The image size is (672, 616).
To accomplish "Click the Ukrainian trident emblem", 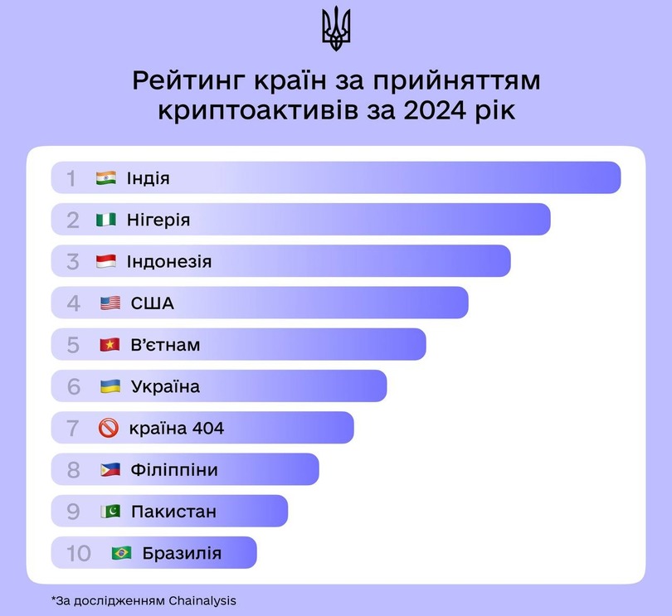I will pyautogui.click(x=336, y=29).
